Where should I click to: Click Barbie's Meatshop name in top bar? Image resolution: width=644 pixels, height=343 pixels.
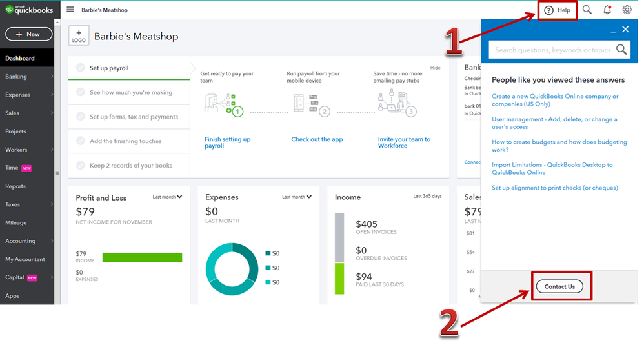105,10
